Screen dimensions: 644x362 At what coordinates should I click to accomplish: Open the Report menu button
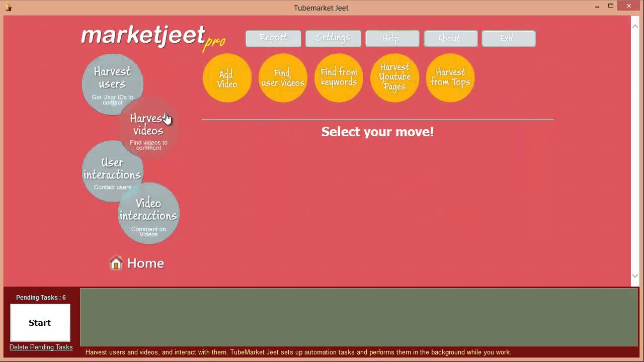[273, 38]
